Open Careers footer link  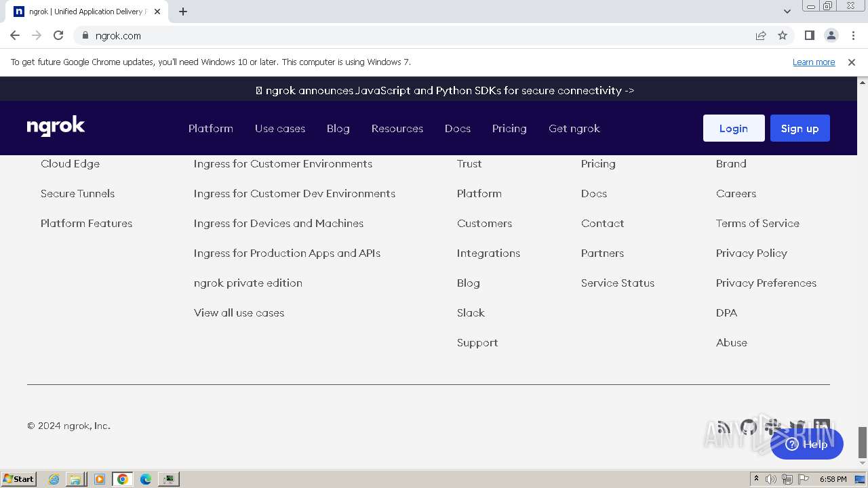(736, 193)
